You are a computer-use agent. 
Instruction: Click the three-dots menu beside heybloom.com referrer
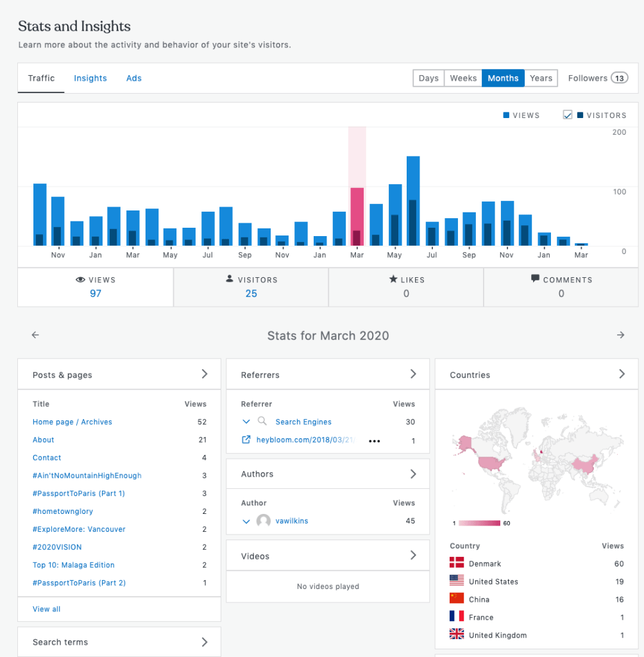[375, 441]
